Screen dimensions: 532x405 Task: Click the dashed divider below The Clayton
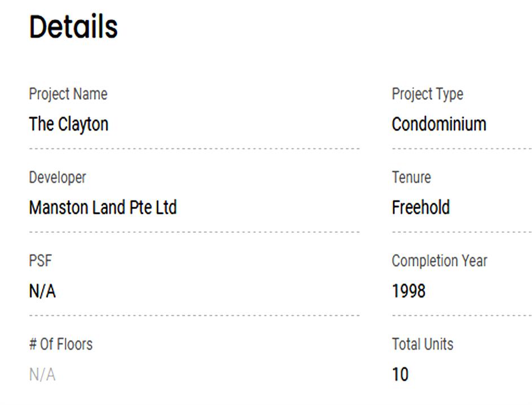[194, 149]
